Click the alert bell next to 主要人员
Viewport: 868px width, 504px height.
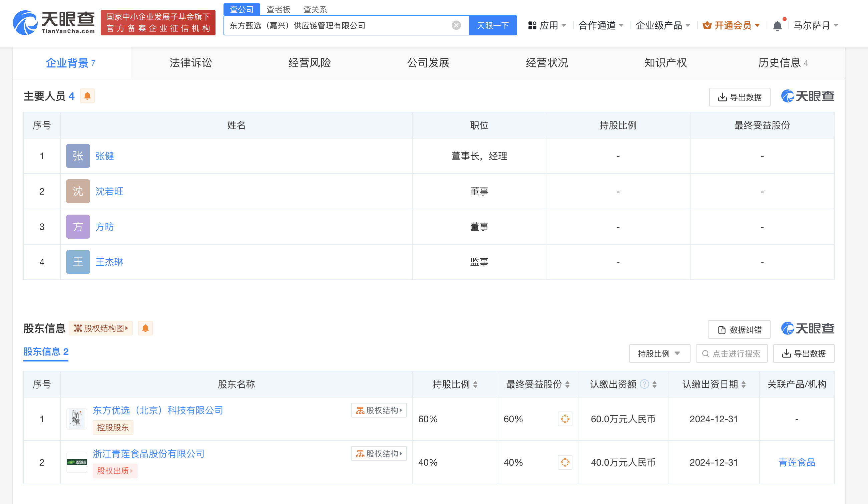pyautogui.click(x=87, y=96)
